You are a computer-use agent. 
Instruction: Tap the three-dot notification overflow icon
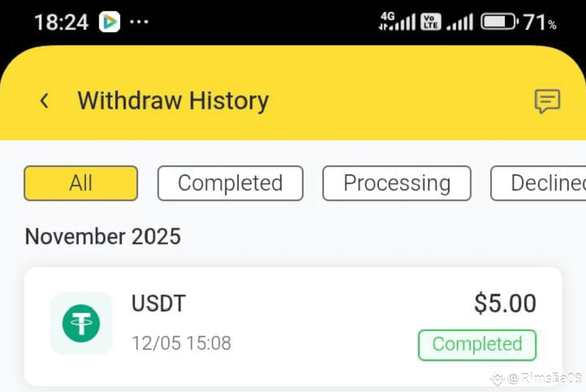point(139,22)
